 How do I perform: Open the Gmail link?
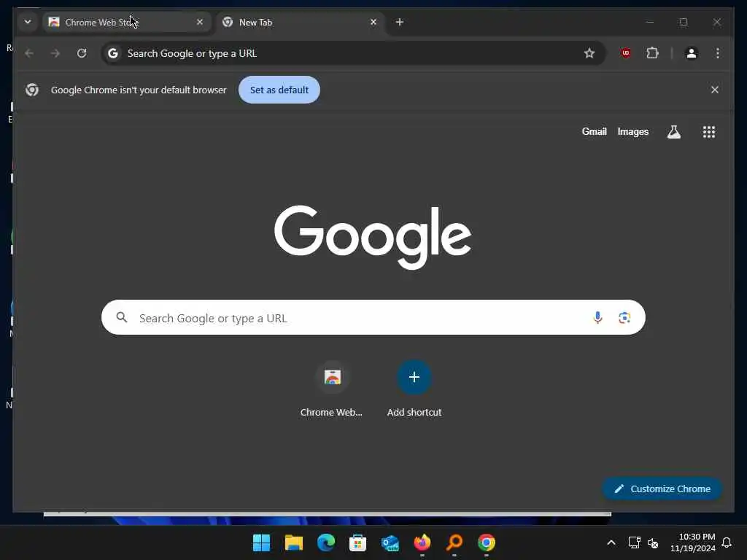594,132
